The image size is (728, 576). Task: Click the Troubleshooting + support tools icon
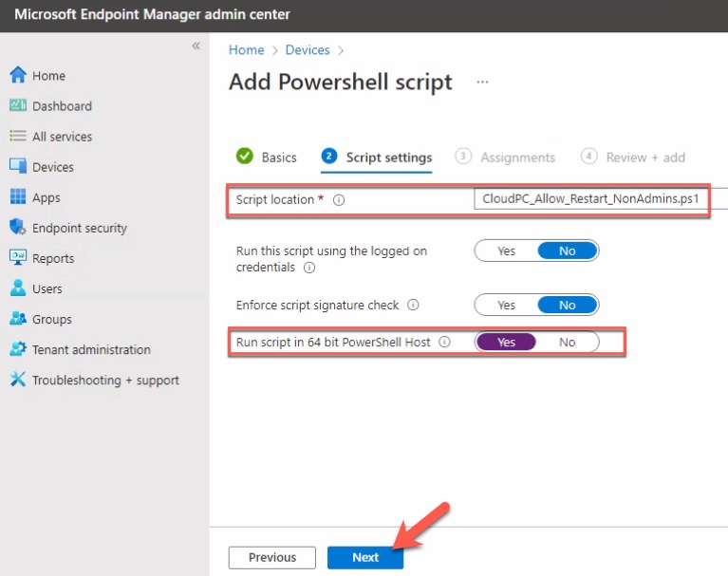pyautogui.click(x=18, y=380)
